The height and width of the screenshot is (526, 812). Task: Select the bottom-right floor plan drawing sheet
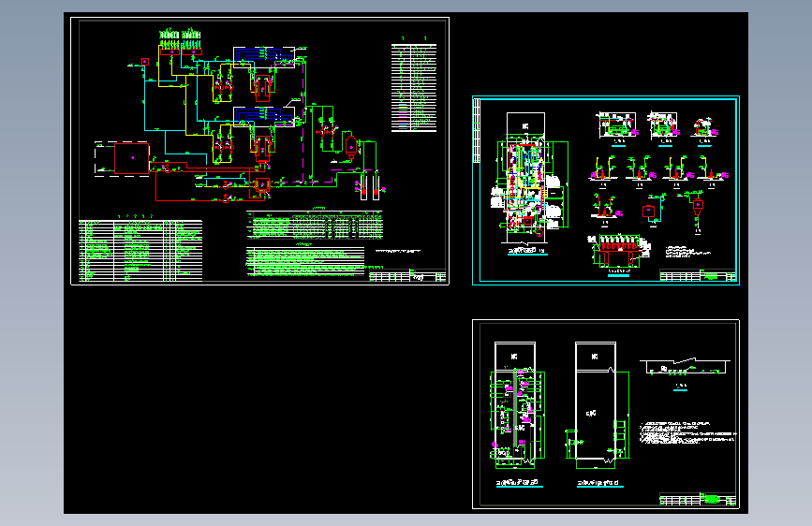(606, 415)
